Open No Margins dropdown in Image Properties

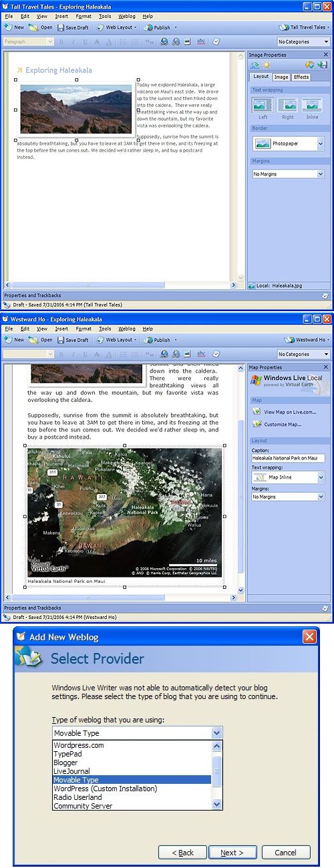(288, 174)
